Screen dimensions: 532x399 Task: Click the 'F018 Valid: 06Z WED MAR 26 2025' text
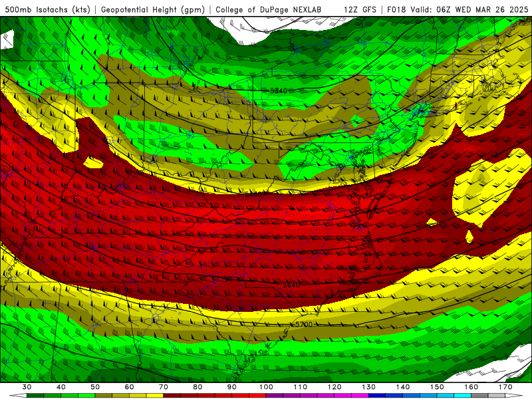tap(458, 10)
